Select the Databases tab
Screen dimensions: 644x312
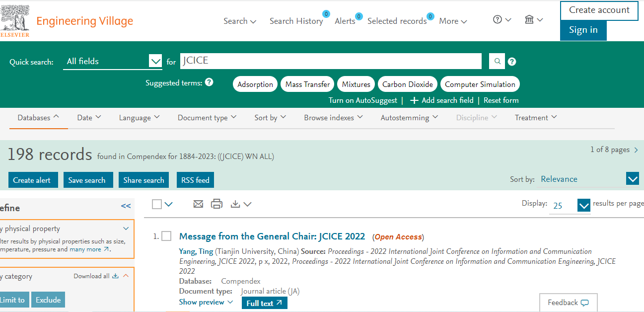(39, 118)
